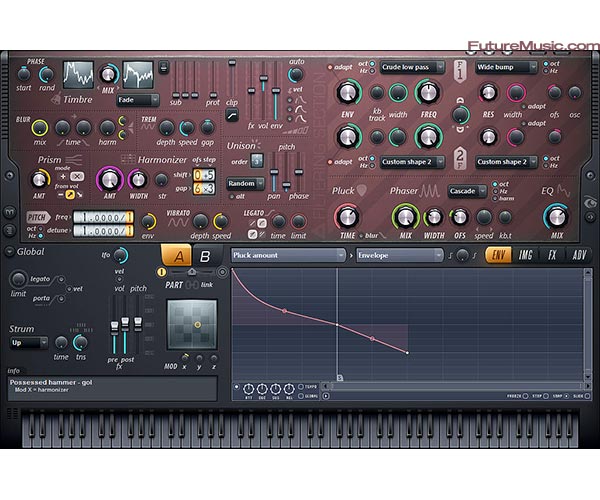
Task: Click the env slider in the top section
Action: [x=276, y=91]
